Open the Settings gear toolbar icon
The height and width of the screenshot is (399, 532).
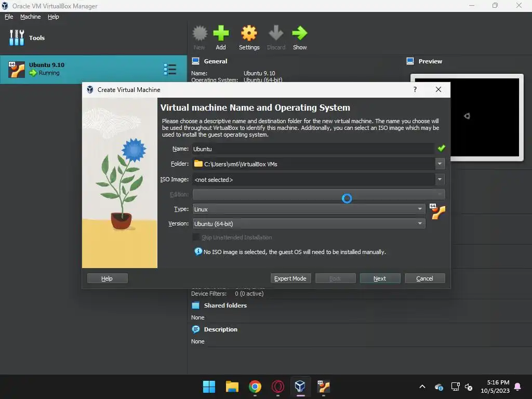(x=249, y=33)
